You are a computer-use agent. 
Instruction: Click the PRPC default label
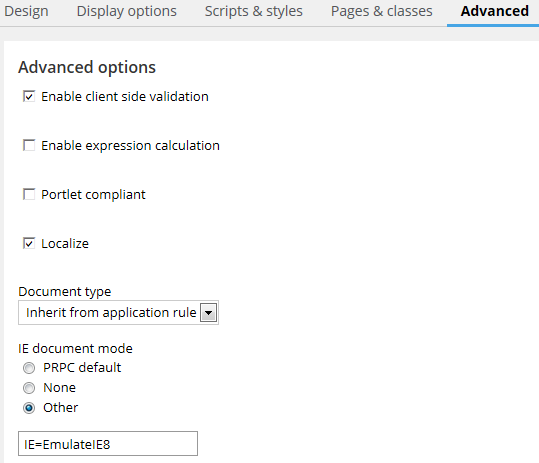click(82, 368)
